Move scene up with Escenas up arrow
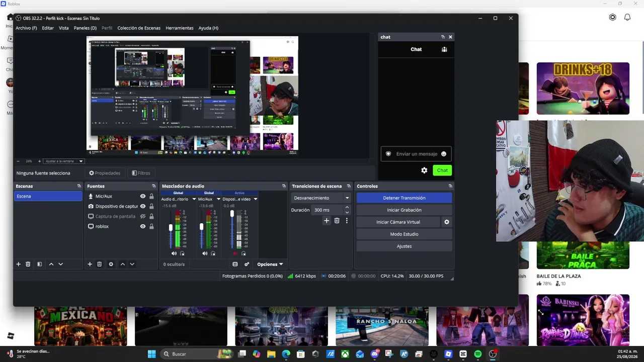 [51, 264]
